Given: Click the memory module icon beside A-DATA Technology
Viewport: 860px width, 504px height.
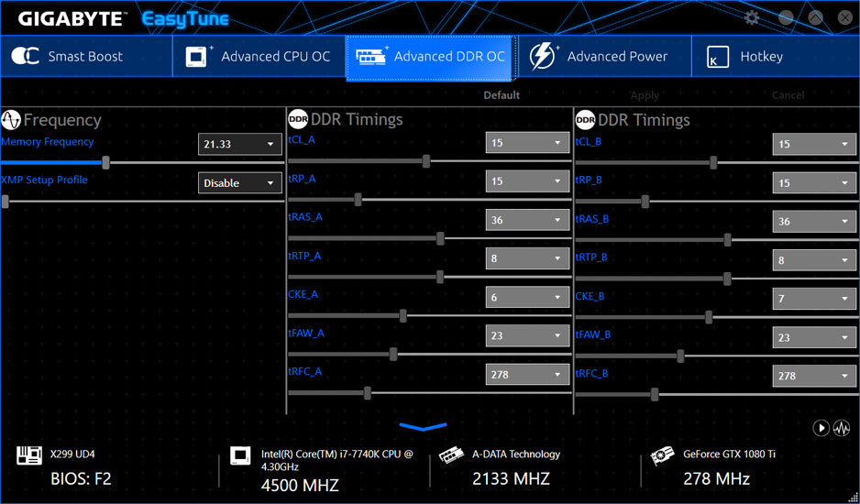Looking at the screenshot, I should tap(451, 455).
